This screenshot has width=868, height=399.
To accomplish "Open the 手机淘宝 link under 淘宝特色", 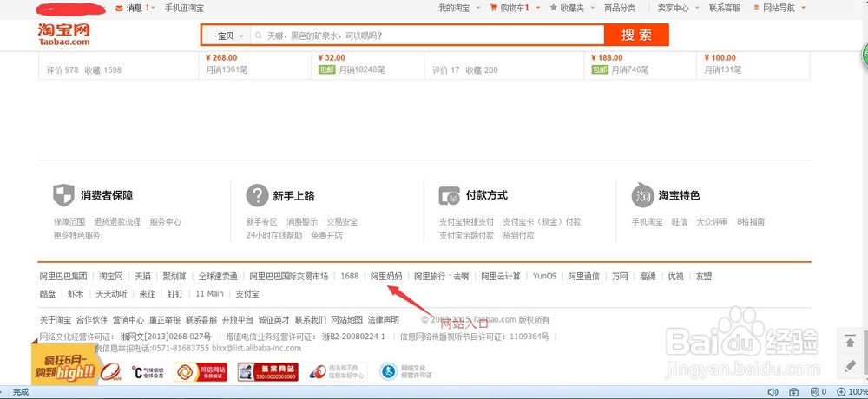I will tap(648, 222).
